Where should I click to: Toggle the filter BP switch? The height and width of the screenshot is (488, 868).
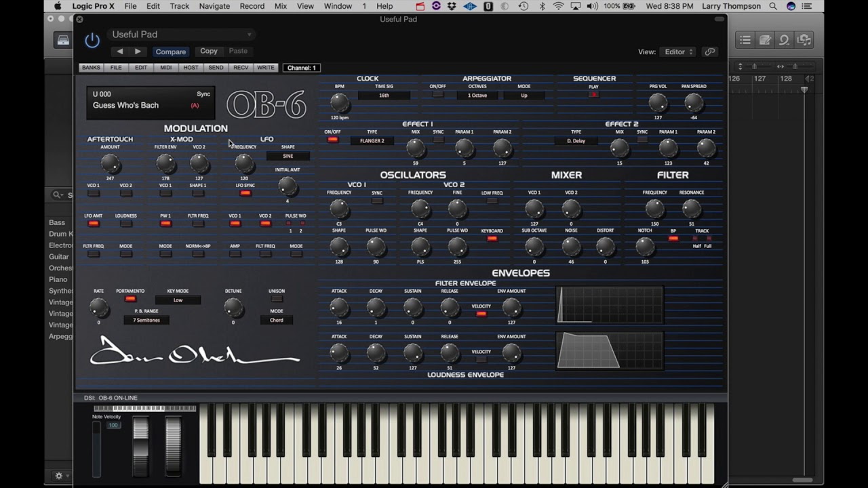[x=673, y=239]
